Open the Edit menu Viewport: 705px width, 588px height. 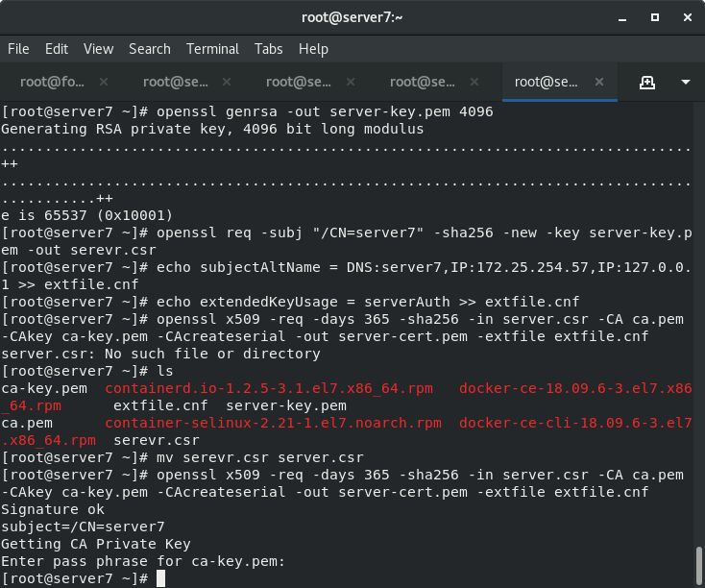tap(57, 49)
